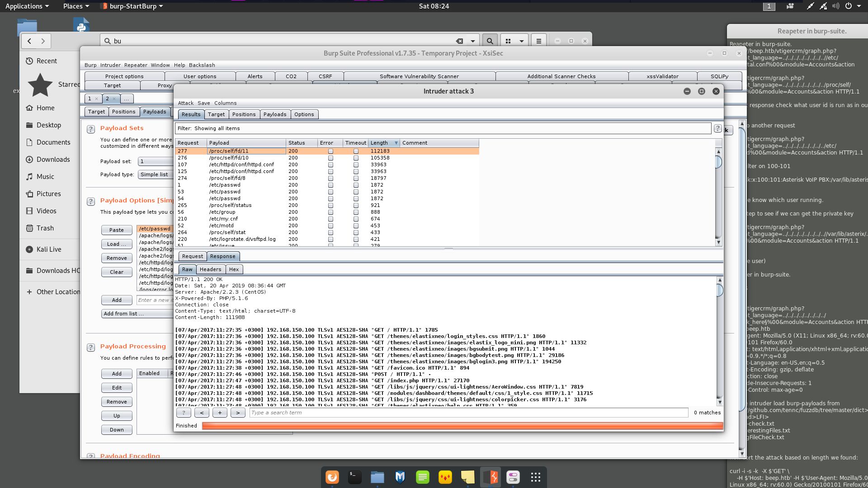This screenshot has height=488, width=868.
Task: Toggle Timeout checkbox for request 277
Action: pyautogui.click(x=356, y=151)
